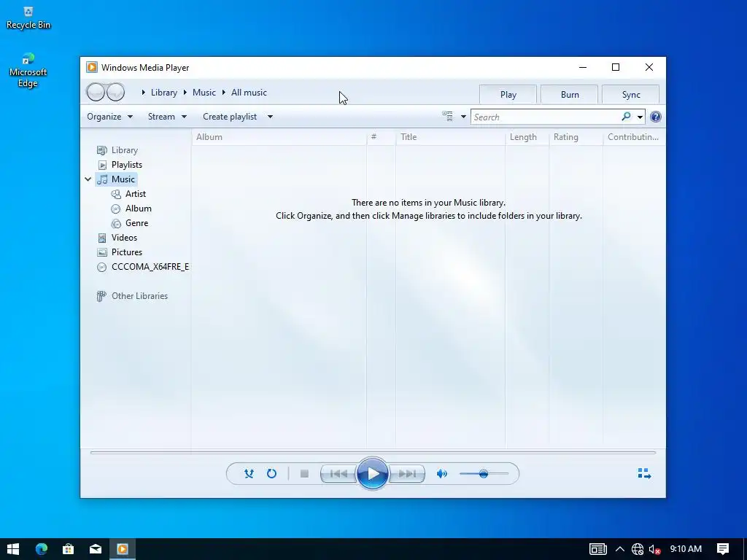Select Artist under Music
747x560 pixels.
[x=128, y=194]
